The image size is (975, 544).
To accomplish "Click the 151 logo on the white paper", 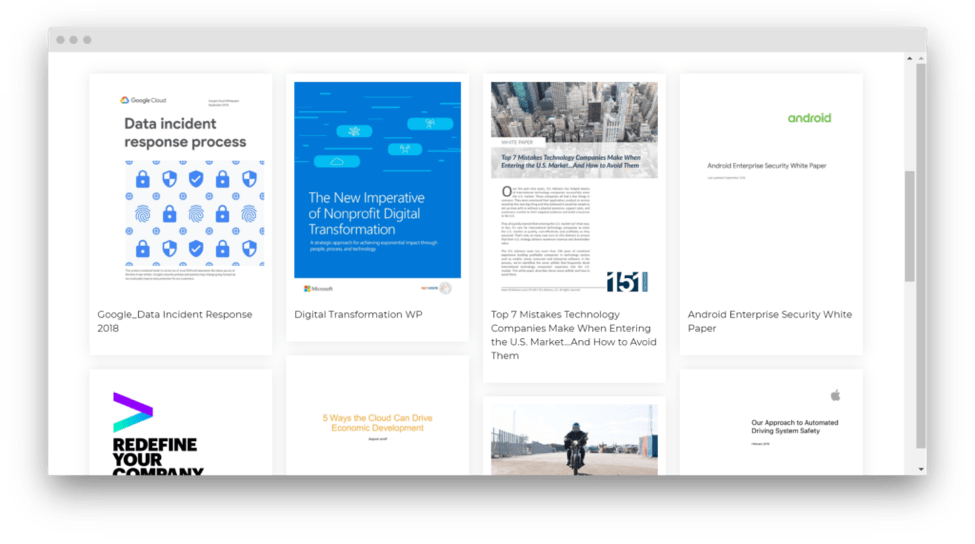I will point(627,282).
